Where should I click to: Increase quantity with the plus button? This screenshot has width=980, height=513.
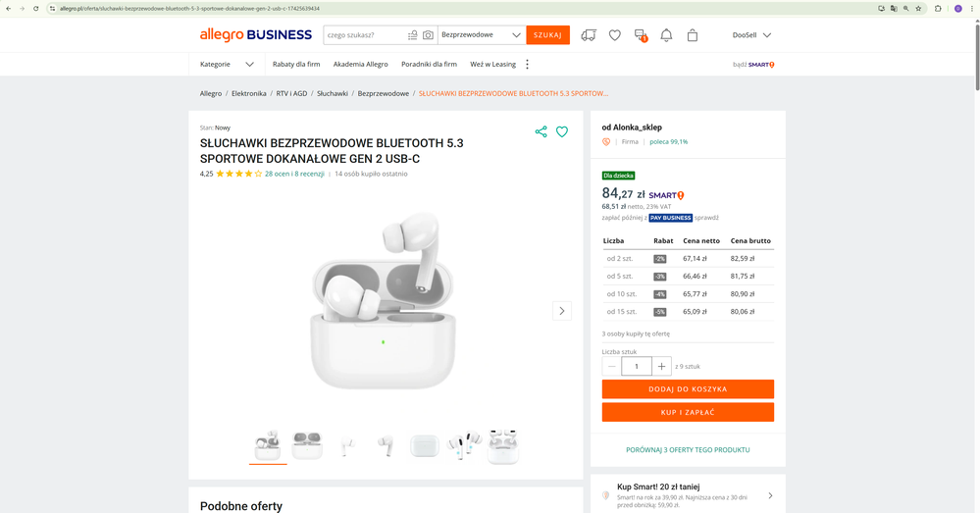pyautogui.click(x=662, y=366)
